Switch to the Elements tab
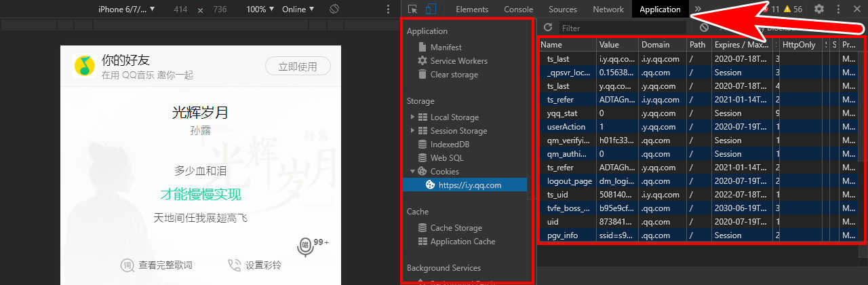 pos(472,9)
